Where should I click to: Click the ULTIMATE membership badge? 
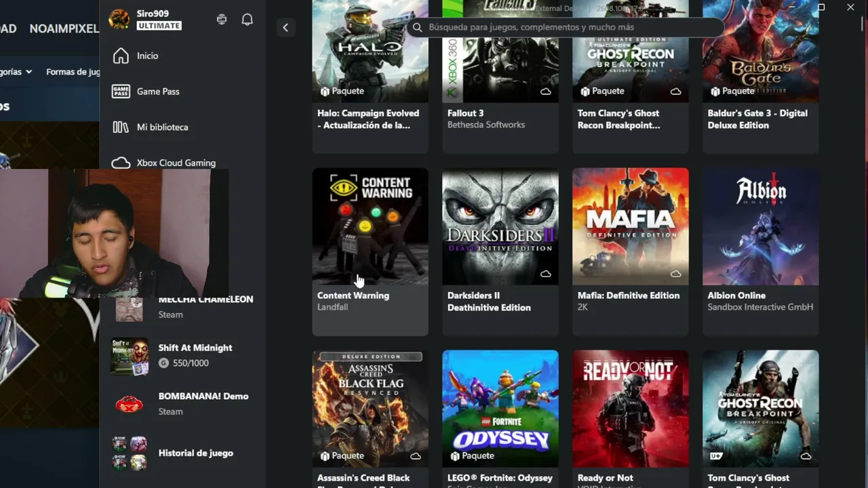159,26
